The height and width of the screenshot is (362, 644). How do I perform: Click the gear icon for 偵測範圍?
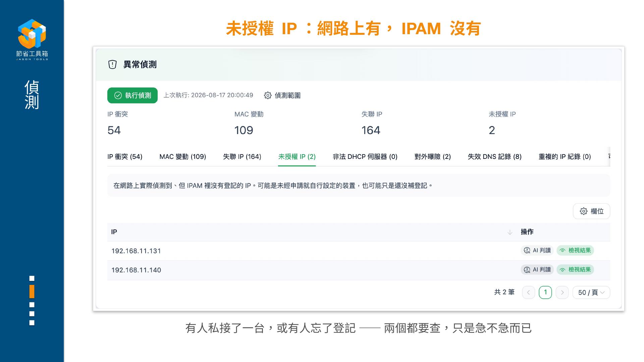click(268, 96)
